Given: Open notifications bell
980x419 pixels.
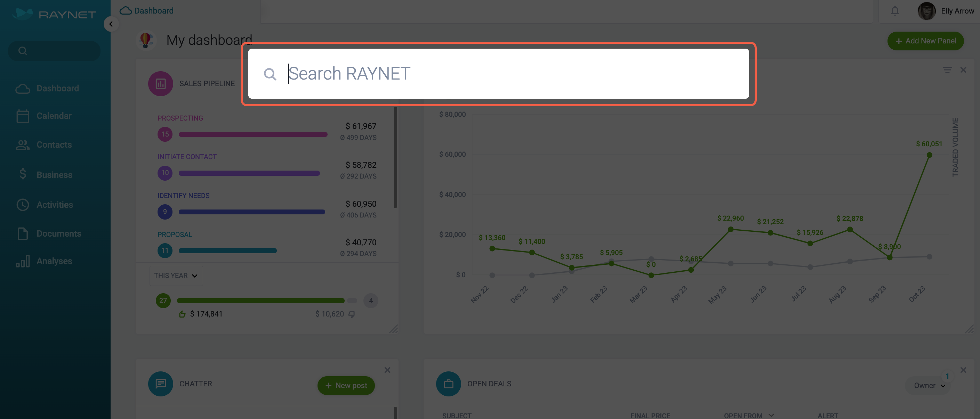Looking at the screenshot, I should pos(895,11).
